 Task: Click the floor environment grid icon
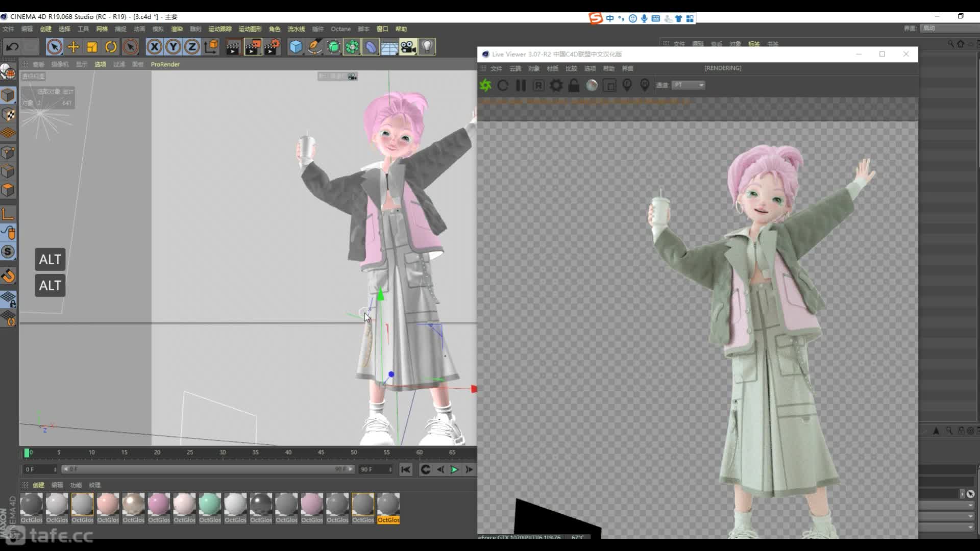point(389,47)
